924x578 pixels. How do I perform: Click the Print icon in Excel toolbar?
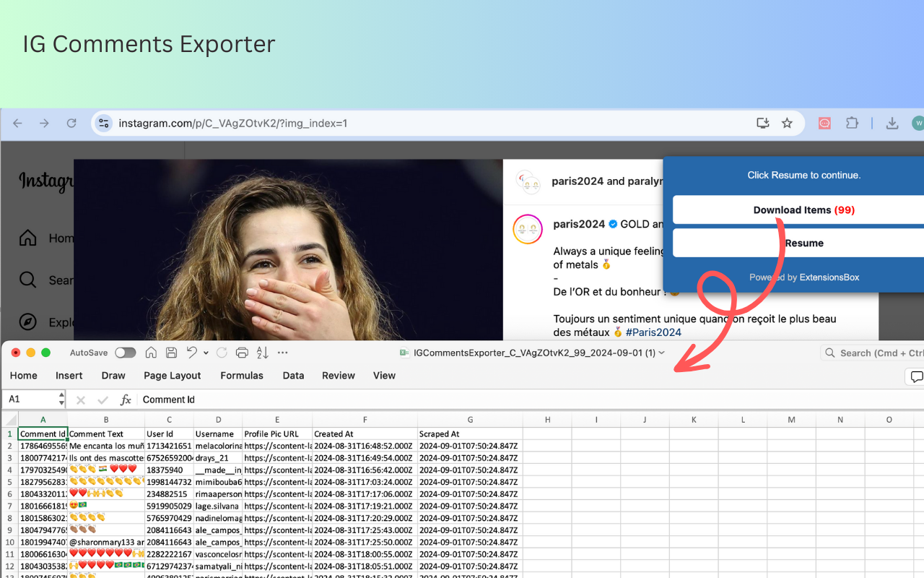tap(243, 353)
